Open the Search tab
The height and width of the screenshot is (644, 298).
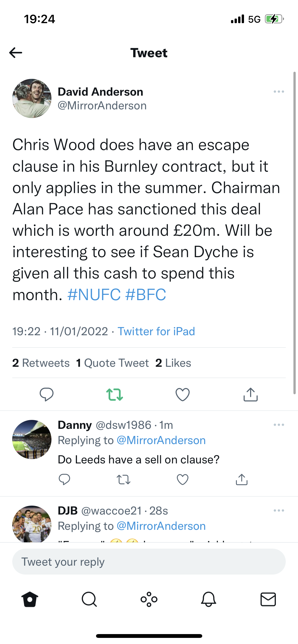coord(89,599)
